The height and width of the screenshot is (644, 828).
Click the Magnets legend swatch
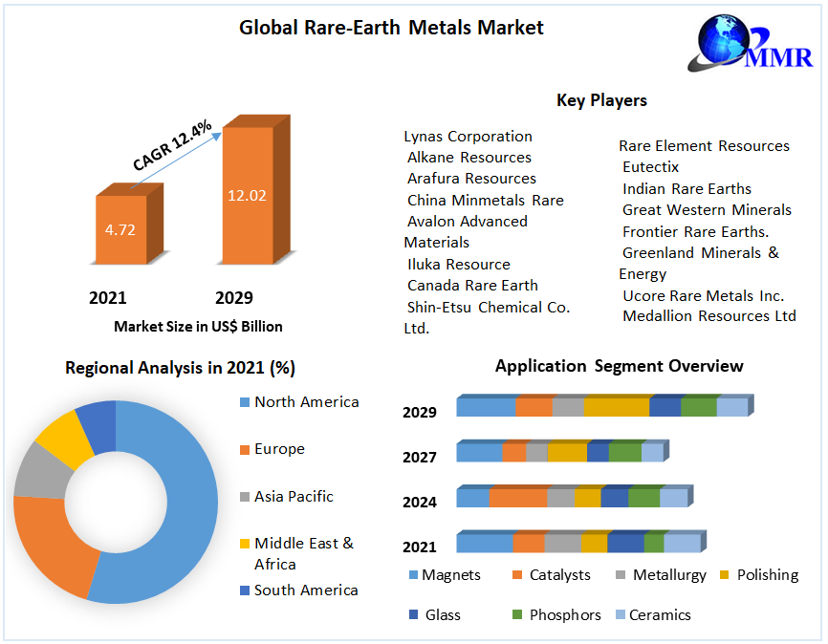413,575
